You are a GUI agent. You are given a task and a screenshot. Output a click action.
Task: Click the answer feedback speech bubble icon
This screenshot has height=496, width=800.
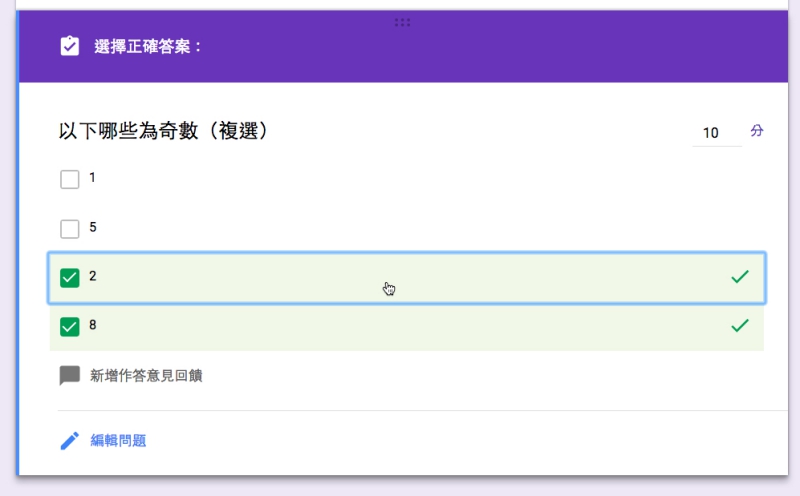click(x=69, y=376)
